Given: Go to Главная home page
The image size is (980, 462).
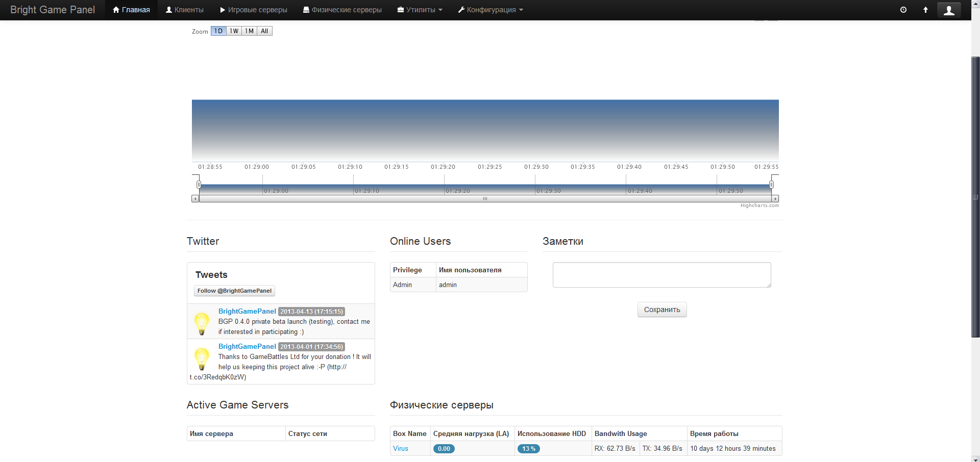Looking at the screenshot, I should coord(131,10).
